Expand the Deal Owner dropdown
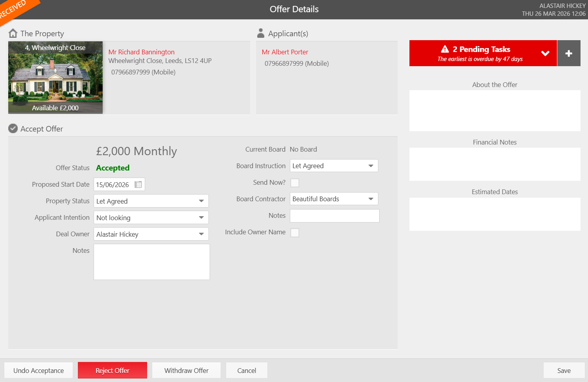 click(151, 234)
